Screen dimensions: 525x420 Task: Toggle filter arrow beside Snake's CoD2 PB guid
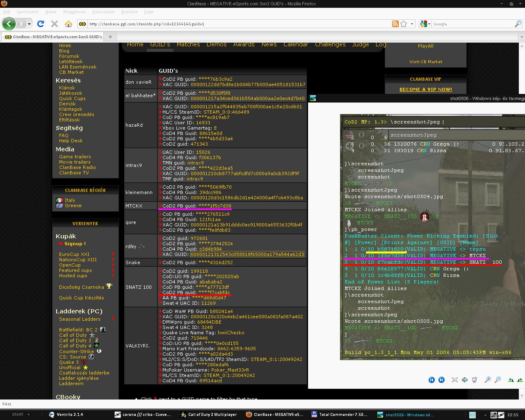point(160,262)
